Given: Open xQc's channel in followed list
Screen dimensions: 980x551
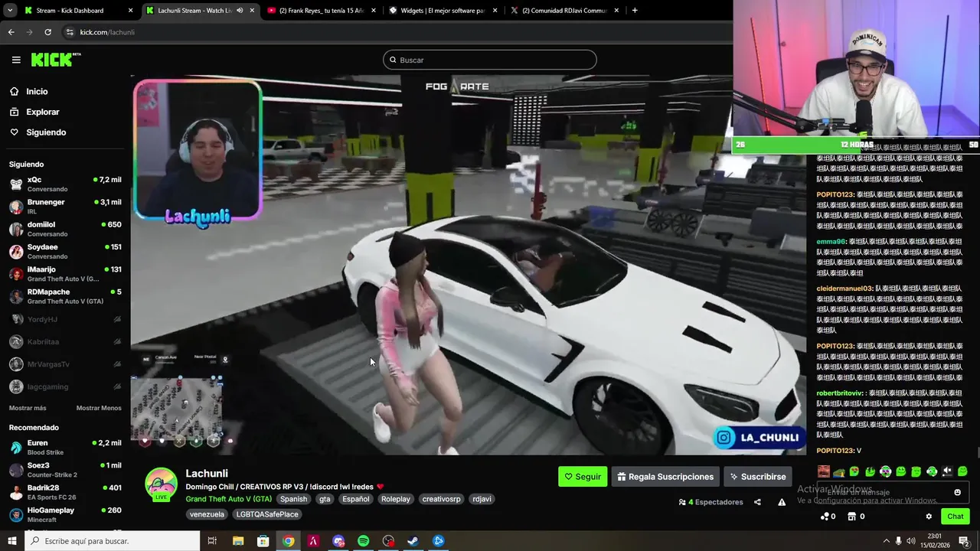Looking at the screenshot, I should 65,184.
